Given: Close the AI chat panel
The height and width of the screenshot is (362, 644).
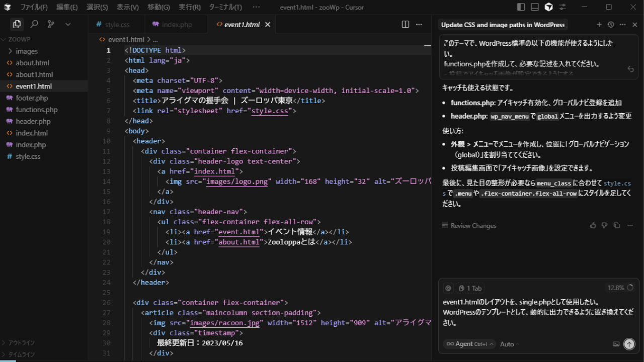Looking at the screenshot, I should [x=635, y=25].
